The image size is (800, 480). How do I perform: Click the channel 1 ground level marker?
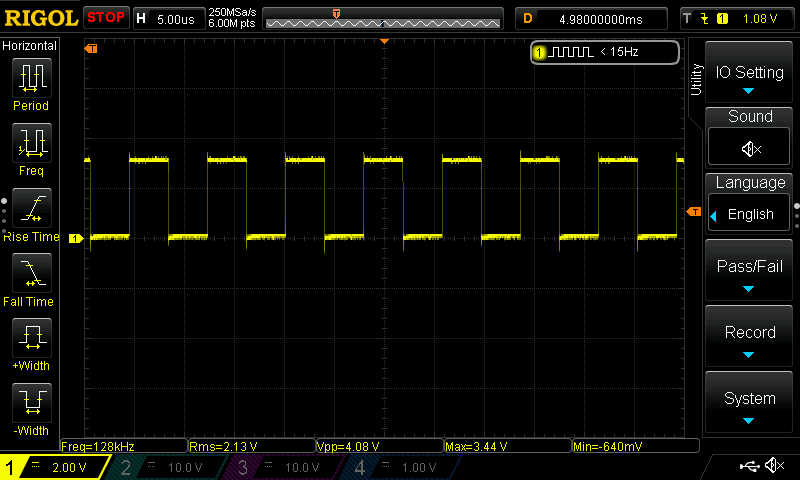point(76,238)
